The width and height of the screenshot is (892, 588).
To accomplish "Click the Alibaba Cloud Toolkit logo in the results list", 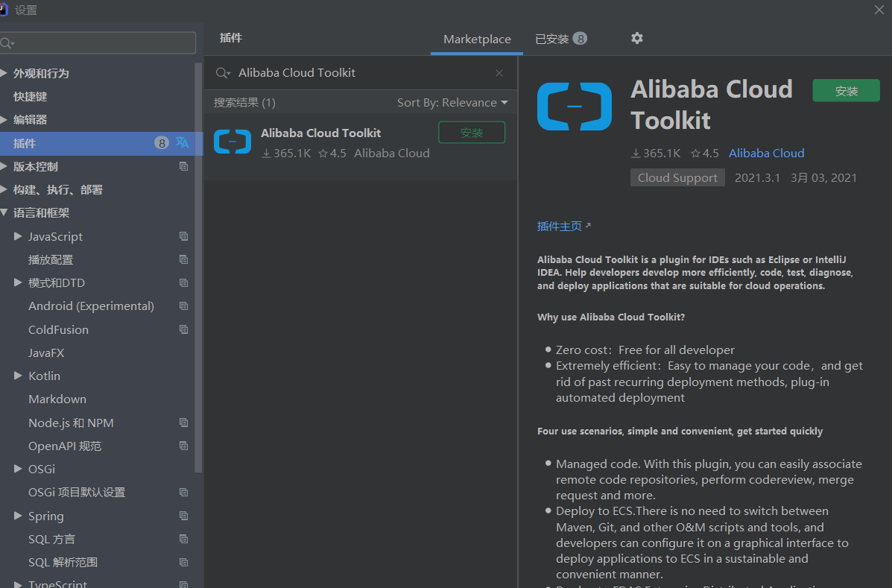I will pos(232,142).
